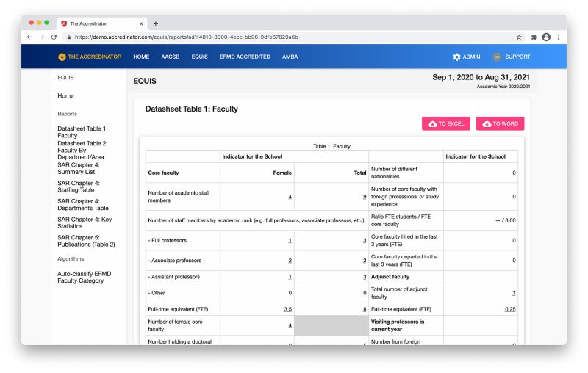Go to sidebar Home link
The height and width of the screenshot is (373, 588).
65,96
